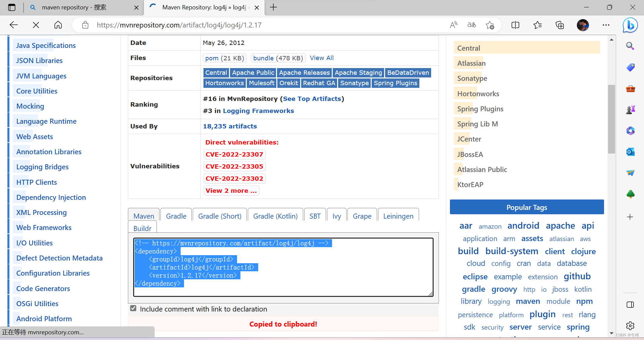The width and height of the screenshot is (644, 340).
Task: Open the Shopping tool in the sidebar
Action: tap(630, 67)
